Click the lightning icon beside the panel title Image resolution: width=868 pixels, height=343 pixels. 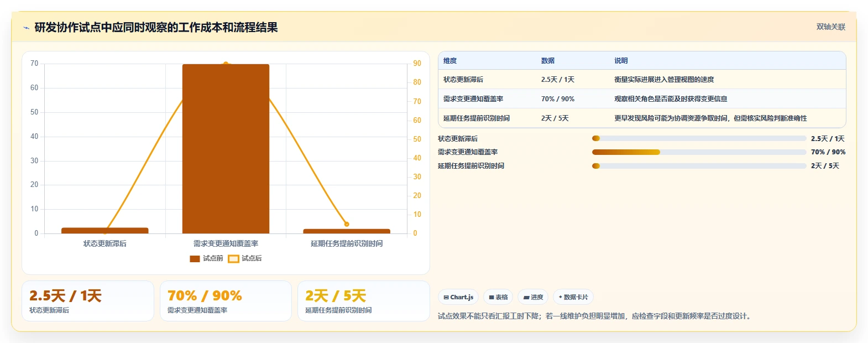click(26, 28)
